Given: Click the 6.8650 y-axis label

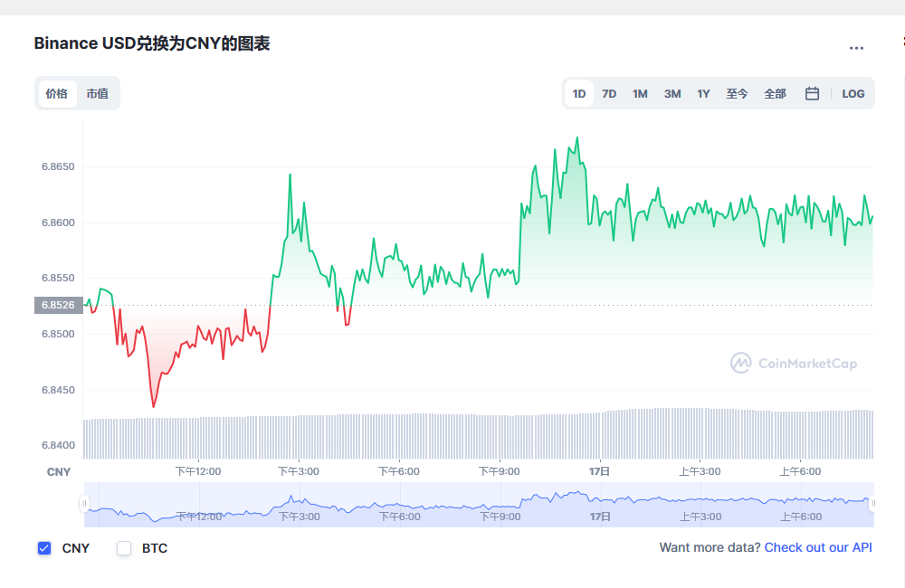Looking at the screenshot, I should (58, 166).
